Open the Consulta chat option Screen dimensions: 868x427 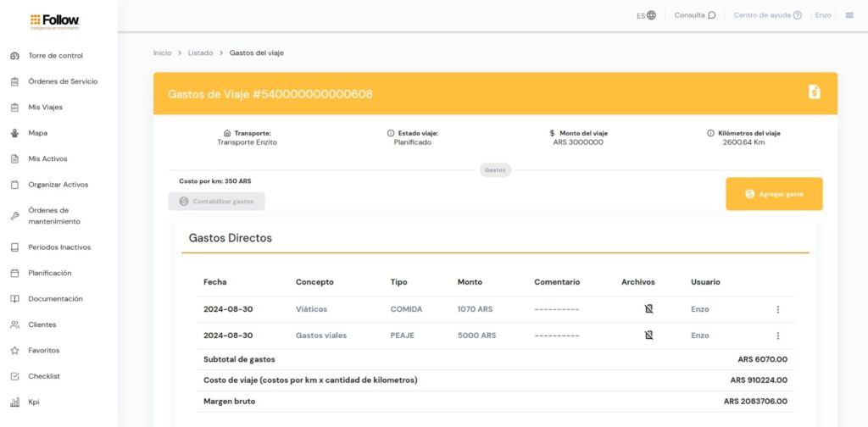694,15
